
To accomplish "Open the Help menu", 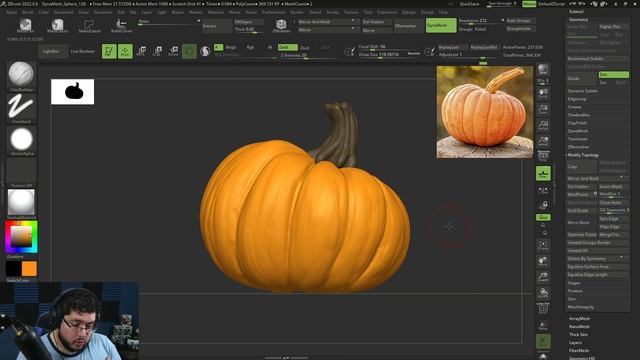I will click(443, 12).
